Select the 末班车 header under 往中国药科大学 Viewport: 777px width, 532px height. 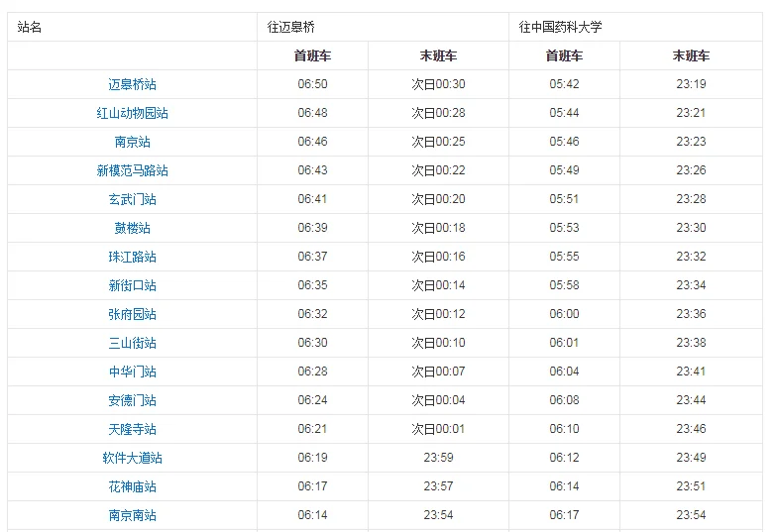click(x=692, y=55)
